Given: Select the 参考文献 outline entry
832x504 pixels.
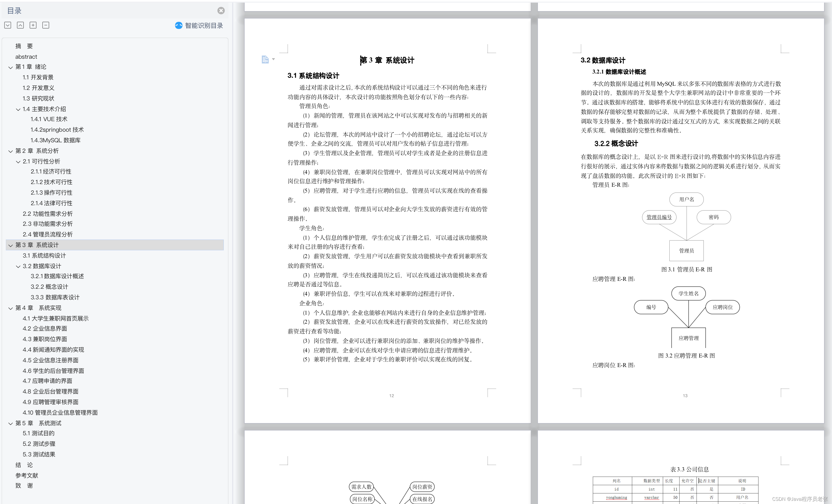Looking at the screenshot, I should pos(27,475).
